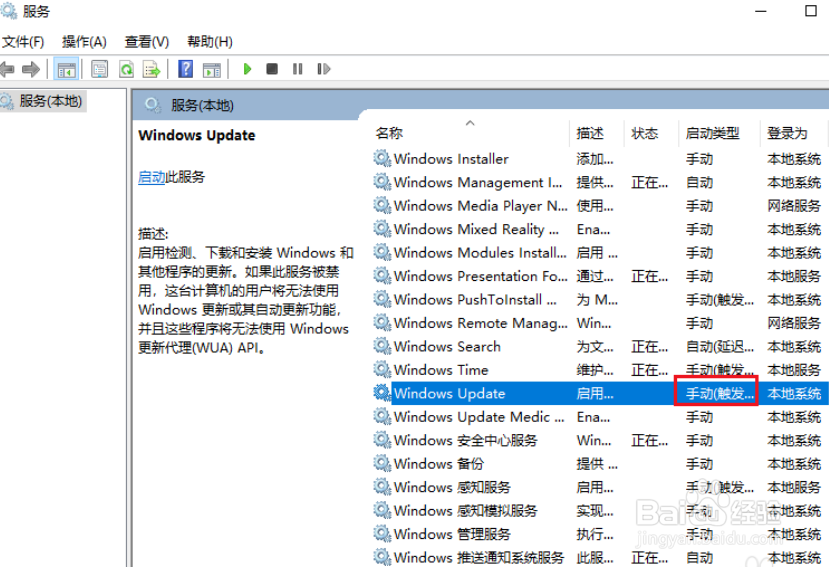
Task: Sort by the 描述 column header
Action: pyautogui.click(x=589, y=133)
